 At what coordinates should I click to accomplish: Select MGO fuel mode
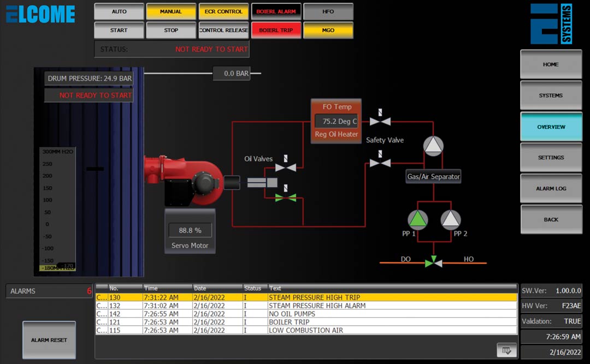(328, 30)
